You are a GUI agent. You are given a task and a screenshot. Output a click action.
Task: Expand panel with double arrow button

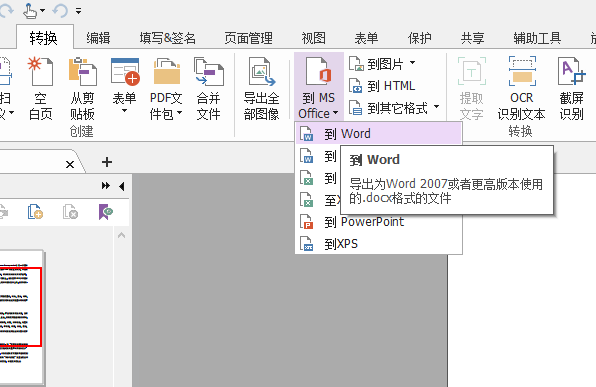[x=106, y=186]
